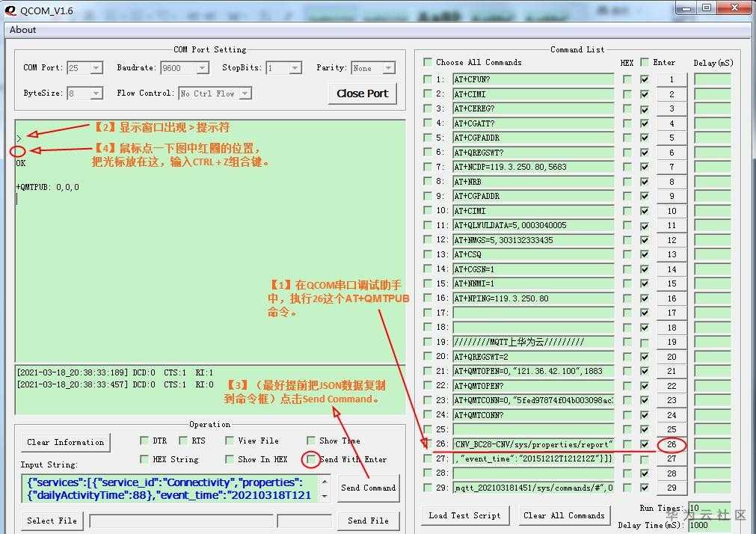Click the AT+NMGS command field in row 12
This screenshot has width=756, height=534.
tap(533, 240)
